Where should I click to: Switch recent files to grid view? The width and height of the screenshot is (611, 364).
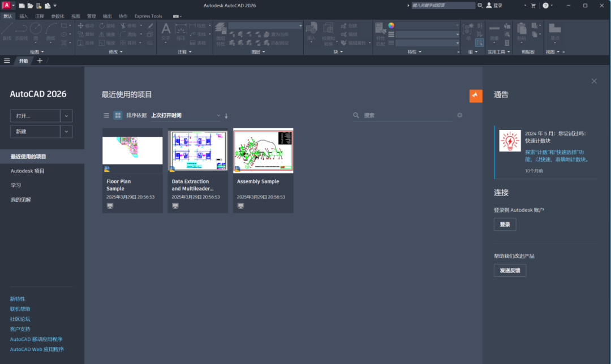click(x=118, y=115)
